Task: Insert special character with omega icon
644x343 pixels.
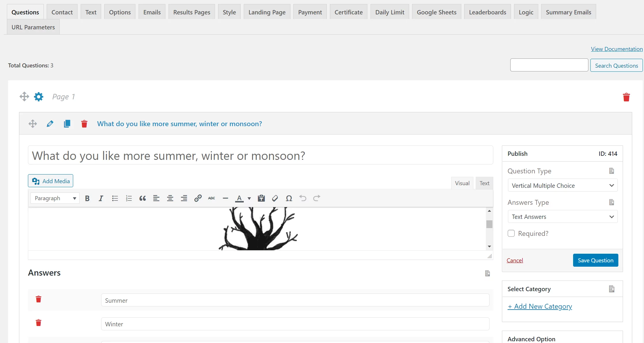Action: 289,198
